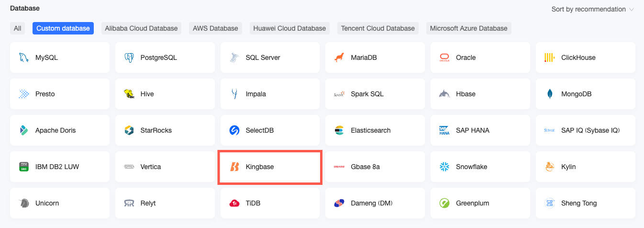Click the Dameng DM icon
This screenshot has width=644, height=228.
click(339, 203)
